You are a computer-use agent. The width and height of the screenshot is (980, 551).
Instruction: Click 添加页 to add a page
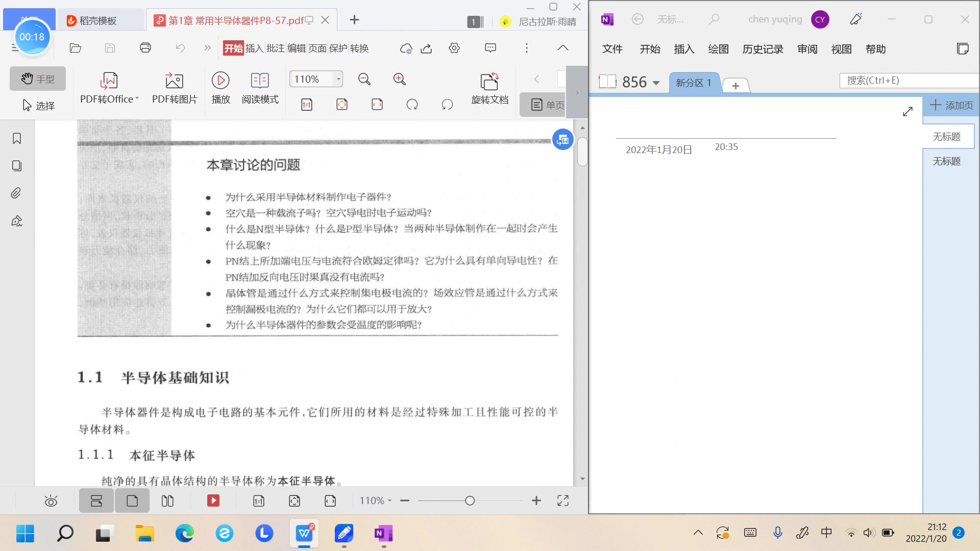click(950, 105)
